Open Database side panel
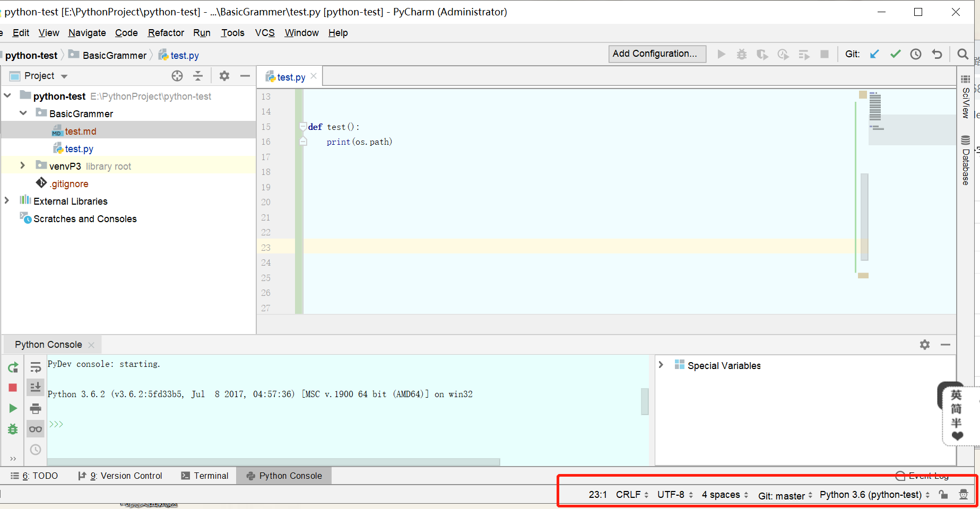Viewport: 980px width, 509px height. point(966,161)
